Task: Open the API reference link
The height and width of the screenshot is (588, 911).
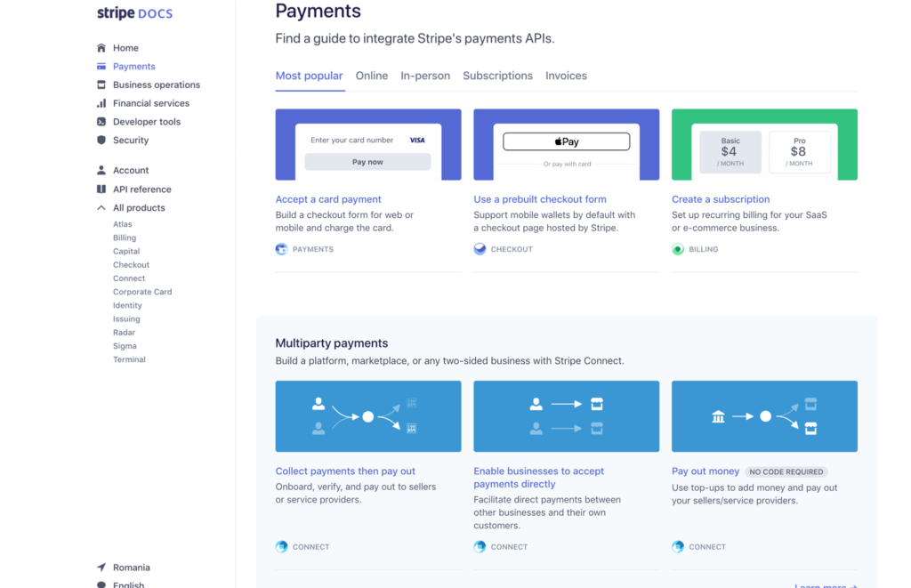Action: [x=141, y=189]
